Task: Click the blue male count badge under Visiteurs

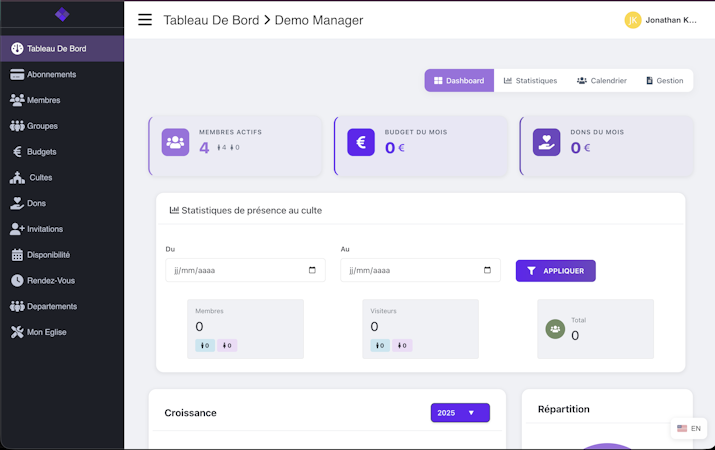Action: pyautogui.click(x=380, y=345)
